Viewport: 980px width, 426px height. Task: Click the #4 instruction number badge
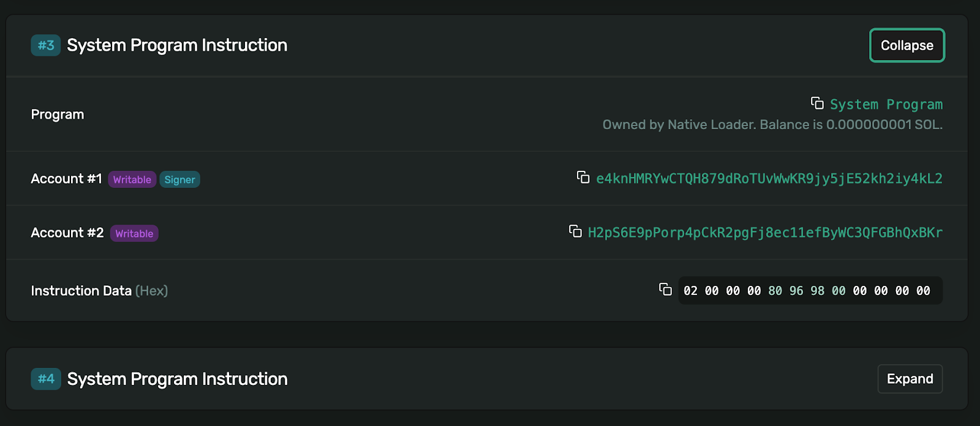[46, 379]
